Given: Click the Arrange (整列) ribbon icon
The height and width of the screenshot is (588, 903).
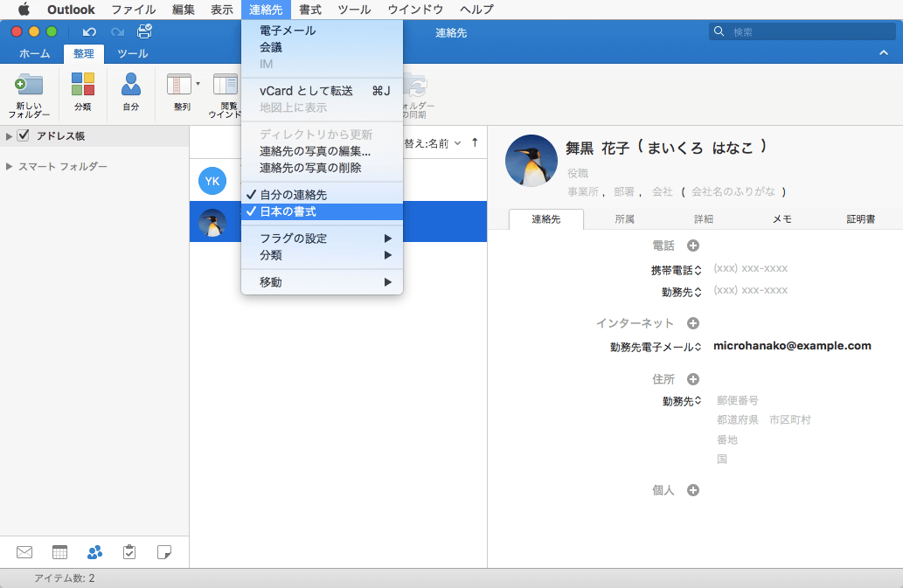Looking at the screenshot, I should pyautogui.click(x=179, y=84).
